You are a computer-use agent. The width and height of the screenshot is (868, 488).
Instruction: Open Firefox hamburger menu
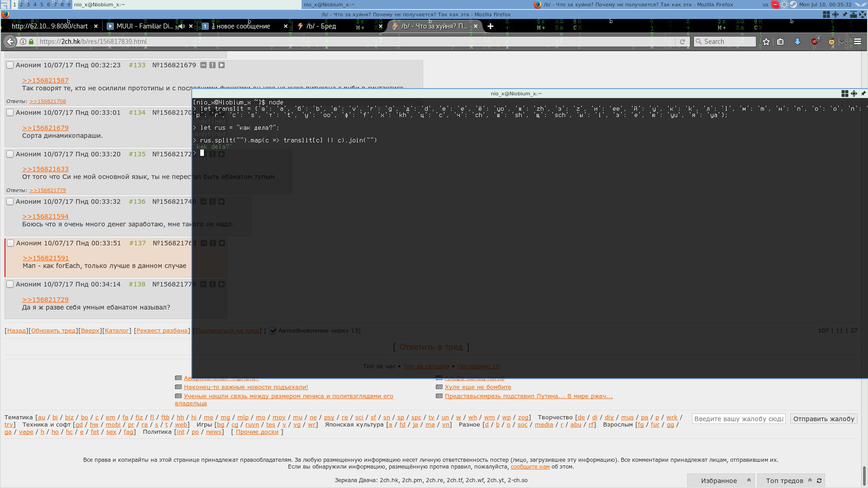[858, 42]
